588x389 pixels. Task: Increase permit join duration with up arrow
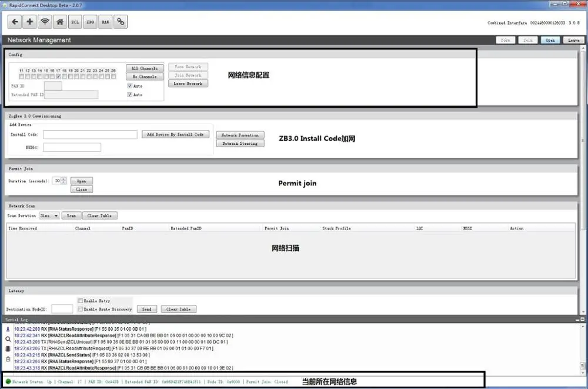click(64, 179)
